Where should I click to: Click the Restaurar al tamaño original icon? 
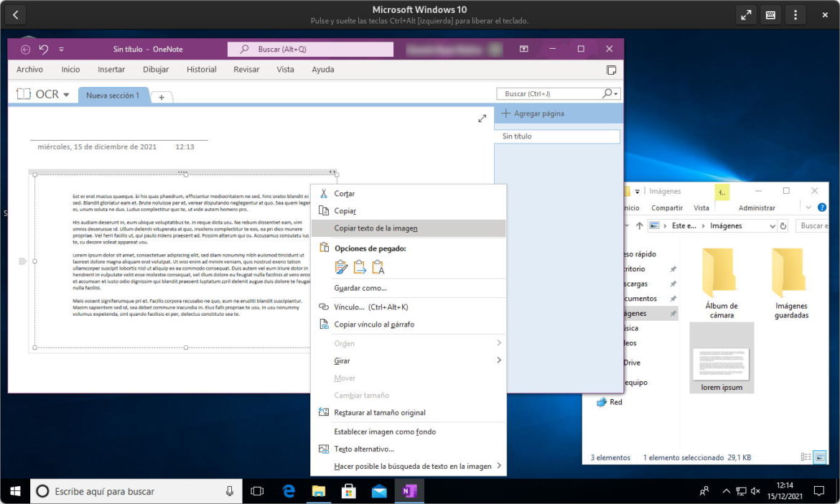click(x=325, y=412)
